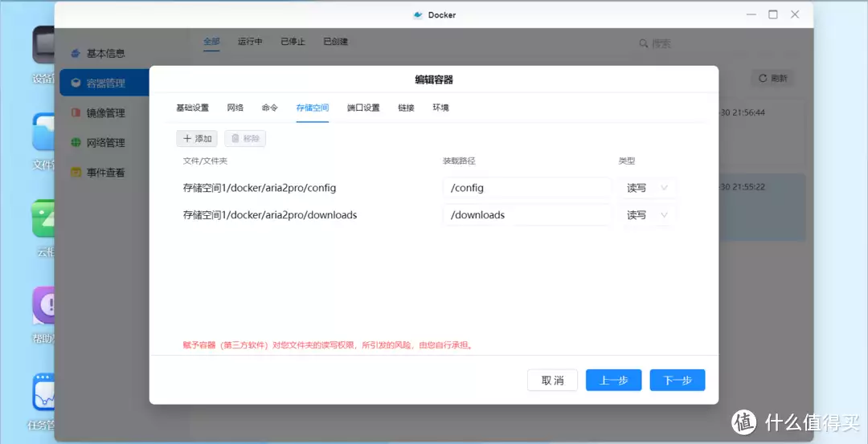Click the 事件查看 sidebar icon
Screen dimensions: 868x444
coord(76,173)
